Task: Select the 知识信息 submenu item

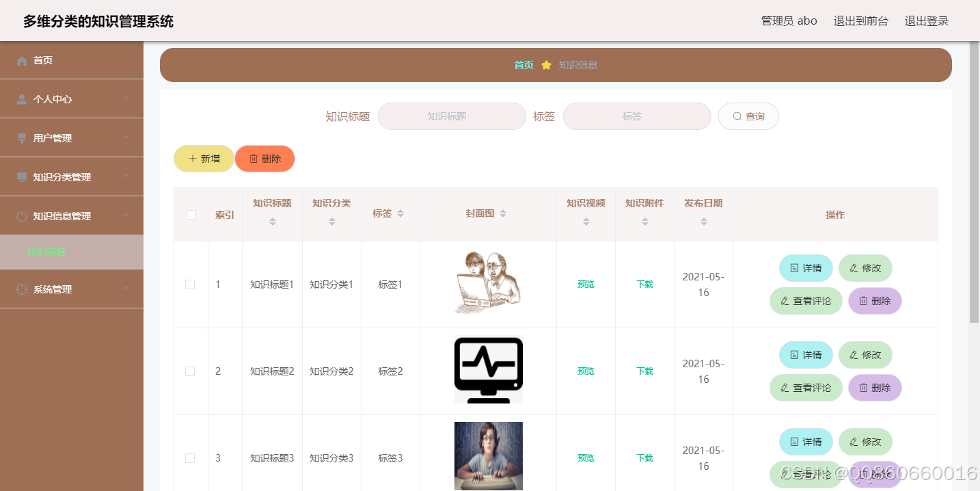Action: [72, 252]
